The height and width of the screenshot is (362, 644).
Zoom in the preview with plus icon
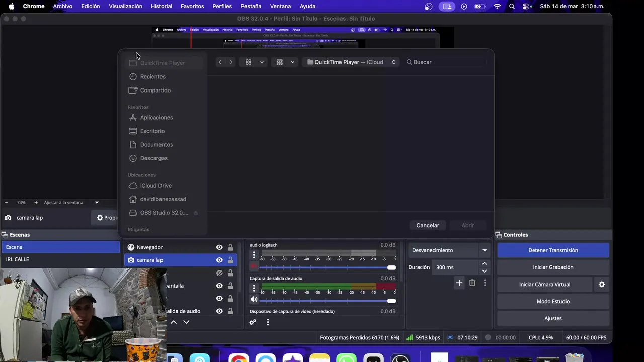pyautogui.click(x=36, y=202)
